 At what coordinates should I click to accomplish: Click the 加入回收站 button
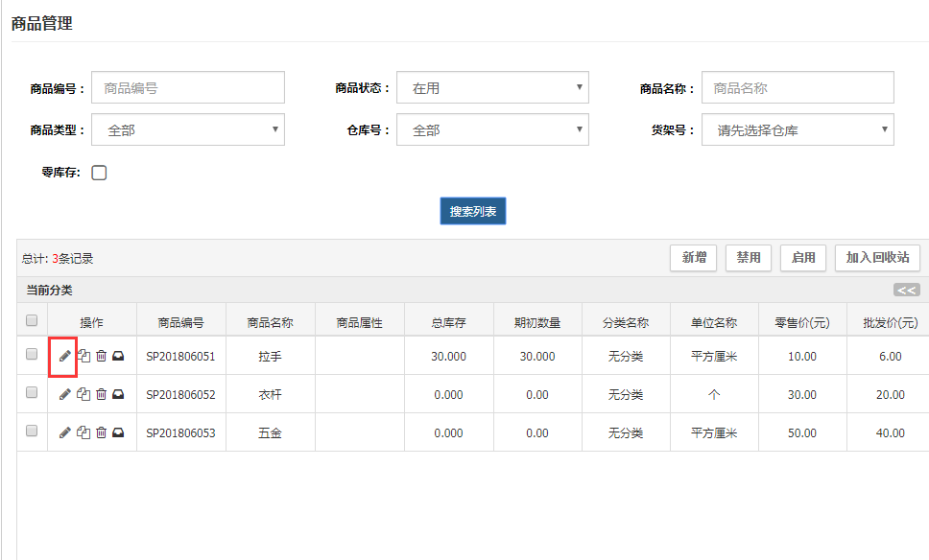click(877, 258)
